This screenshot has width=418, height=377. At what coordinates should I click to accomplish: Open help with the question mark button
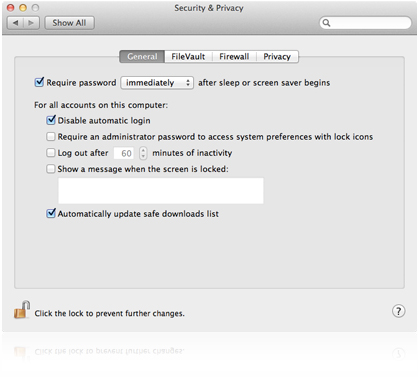pos(398,311)
